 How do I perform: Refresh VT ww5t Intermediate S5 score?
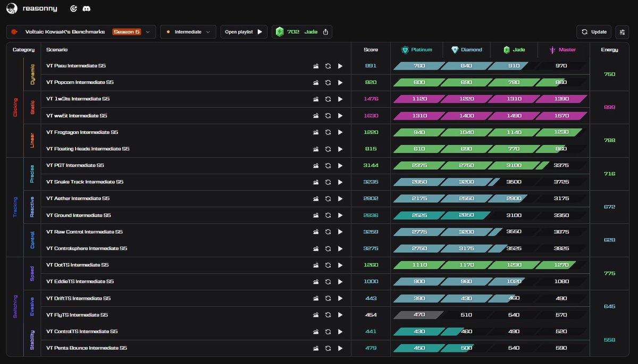tap(328, 116)
